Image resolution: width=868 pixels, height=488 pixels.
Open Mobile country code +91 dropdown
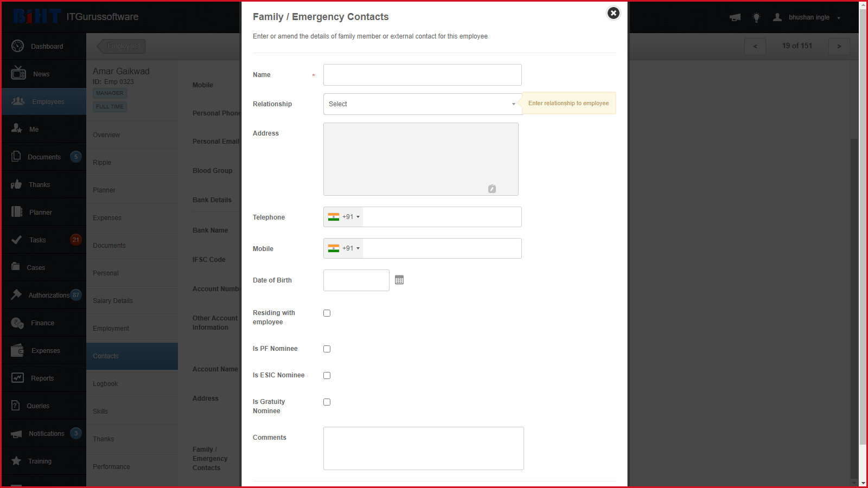click(x=343, y=248)
